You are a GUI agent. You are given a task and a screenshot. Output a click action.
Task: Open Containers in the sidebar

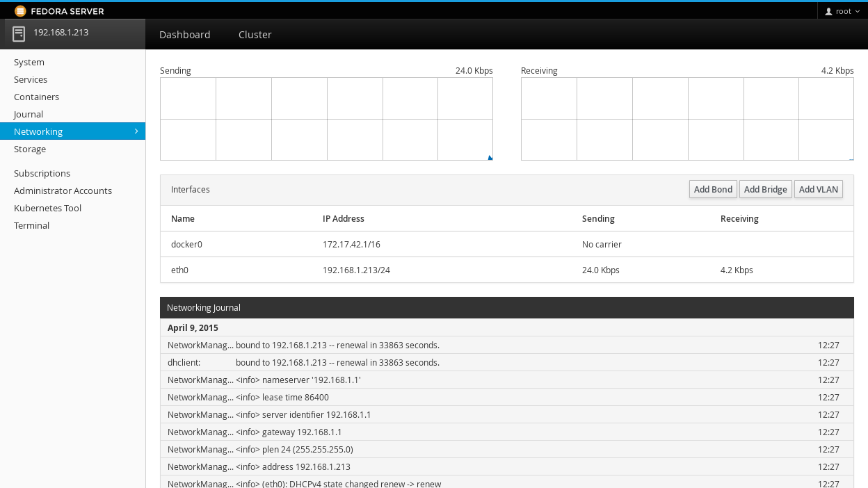[x=36, y=97]
